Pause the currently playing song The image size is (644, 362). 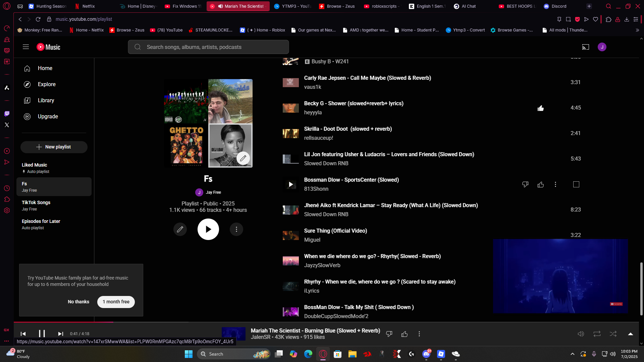pyautogui.click(x=42, y=334)
